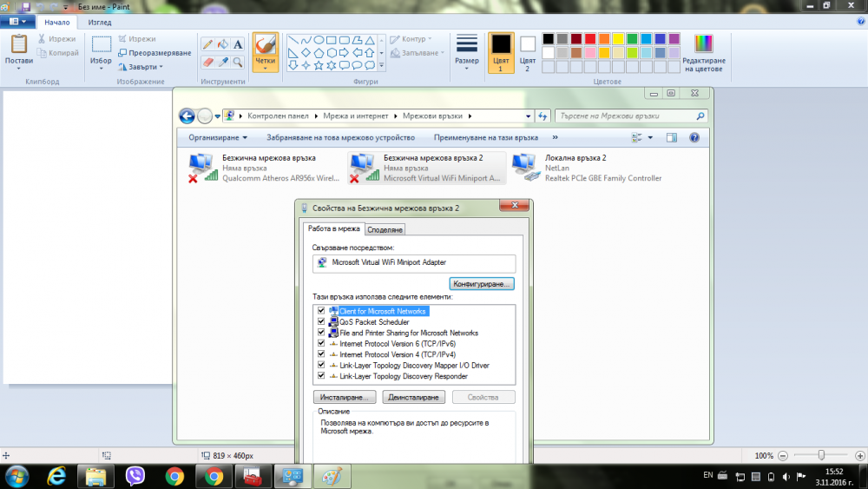The image size is (868, 489).
Task: Click Copy (Копирай) in the clipboard group
Action: tap(57, 53)
